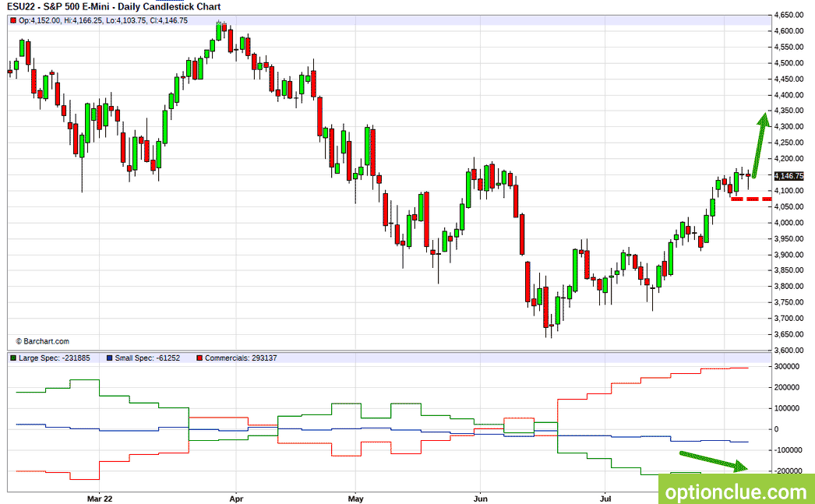Click the Jul date axis label
This screenshot has height=504, width=815.
pyautogui.click(x=605, y=499)
